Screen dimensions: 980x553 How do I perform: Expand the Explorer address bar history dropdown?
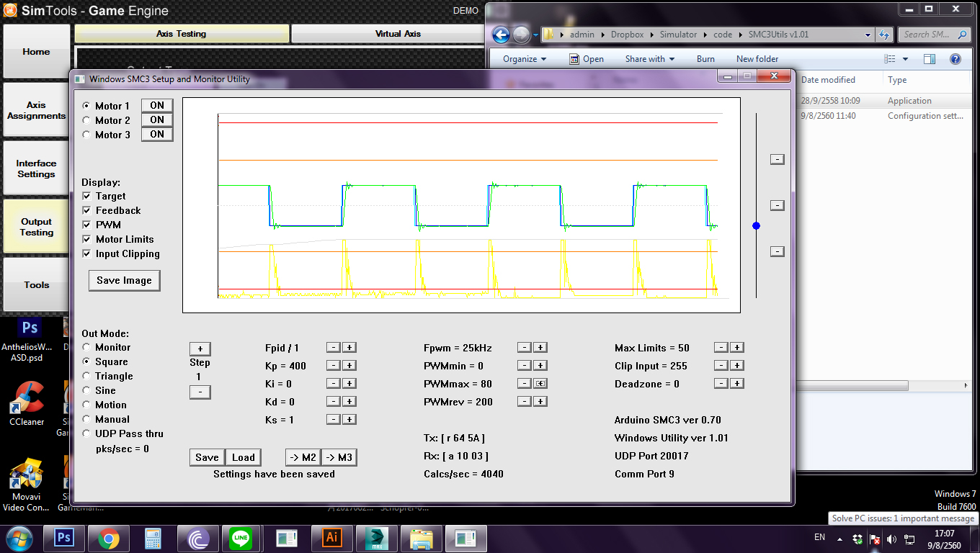click(868, 35)
